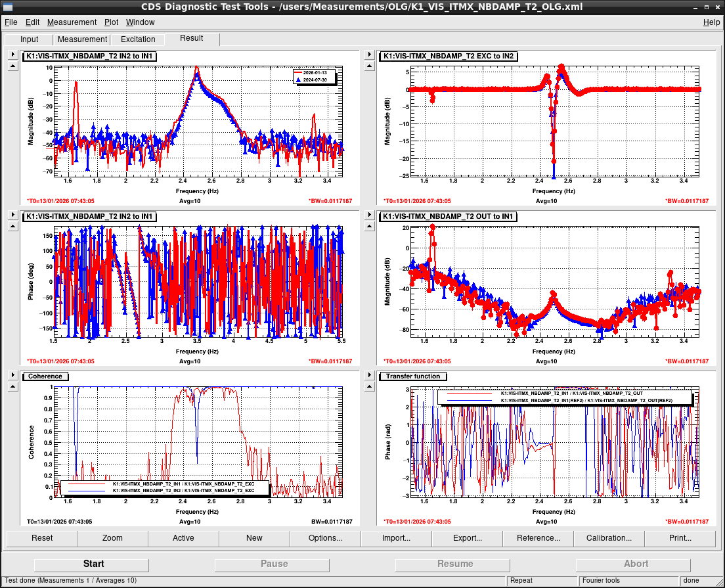Click up-arrow button beside top-left magnitude plot
The image size is (725, 588).
point(12,66)
